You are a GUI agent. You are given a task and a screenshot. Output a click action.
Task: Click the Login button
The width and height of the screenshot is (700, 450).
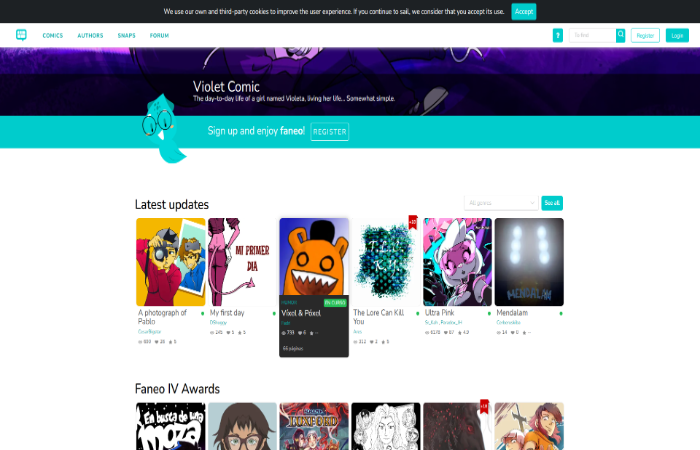pyautogui.click(x=677, y=35)
